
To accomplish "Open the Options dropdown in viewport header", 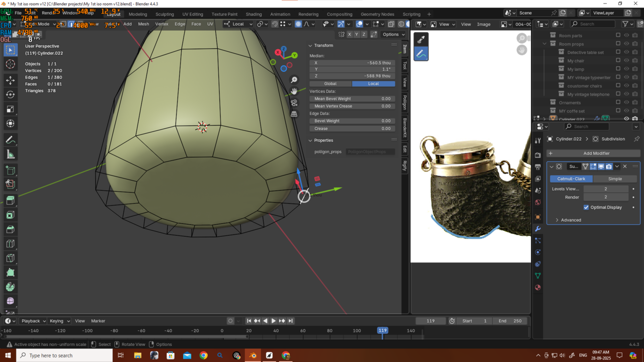I will [393, 34].
